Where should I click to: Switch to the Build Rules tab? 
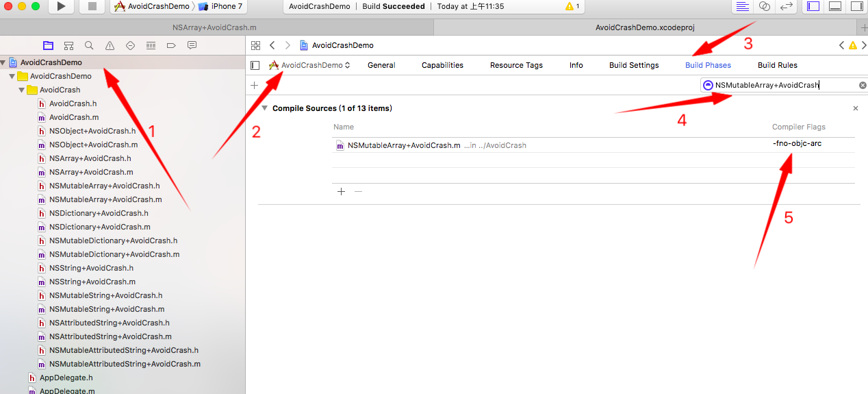777,65
